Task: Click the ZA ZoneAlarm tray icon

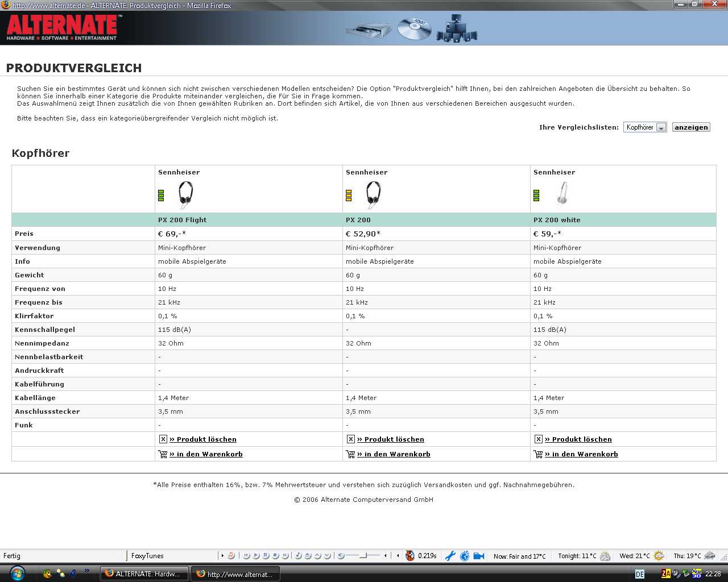Action: click(x=665, y=573)
